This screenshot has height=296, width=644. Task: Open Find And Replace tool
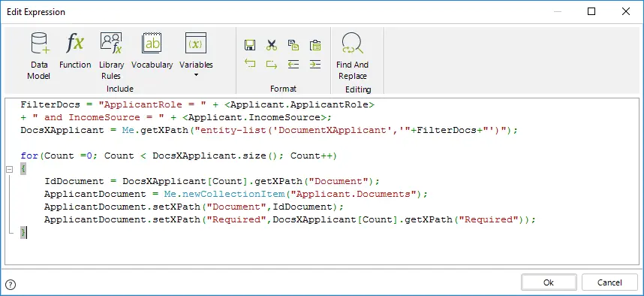(352, 56)
